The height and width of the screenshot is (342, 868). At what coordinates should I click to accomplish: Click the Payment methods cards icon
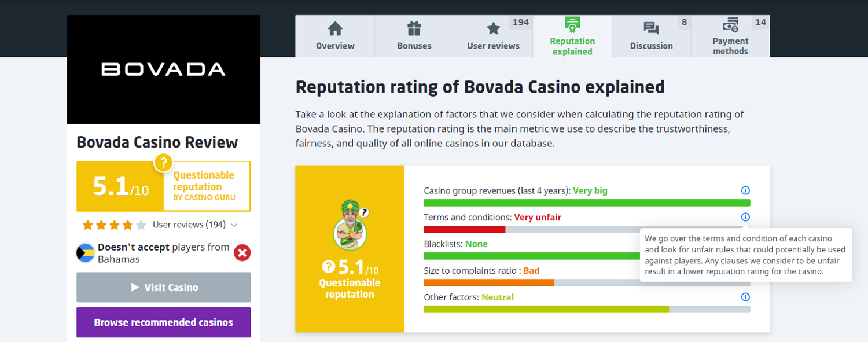(x=730, y=25)
